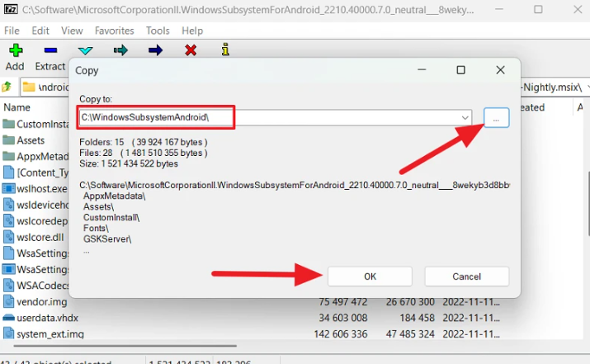This screenshot has width=590, height=364.
Task: Click the 26 670 300 packed size cell
Action: click(x=410, y=302)
